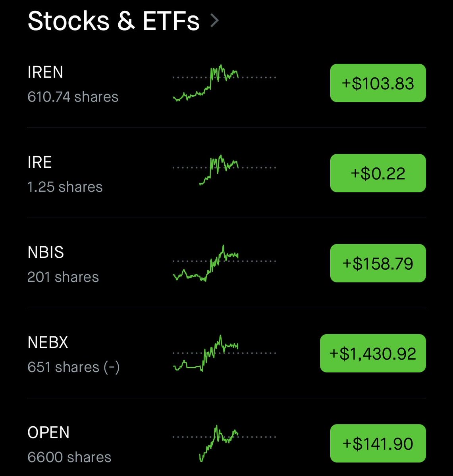Toggle the IREN +$103.83 gain badge
453x476 pixels.
click(378, 83)
